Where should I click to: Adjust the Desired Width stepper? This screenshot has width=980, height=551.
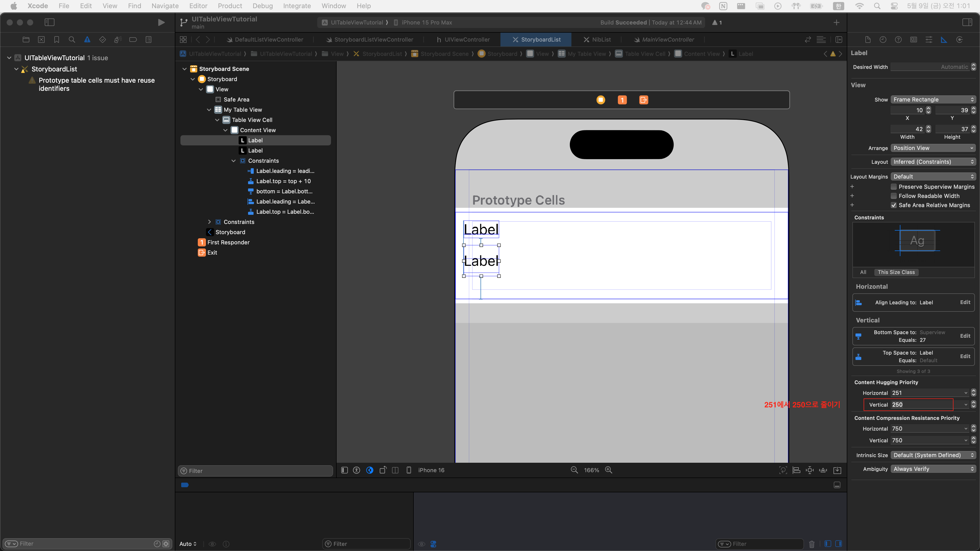(x=974, y=67)
